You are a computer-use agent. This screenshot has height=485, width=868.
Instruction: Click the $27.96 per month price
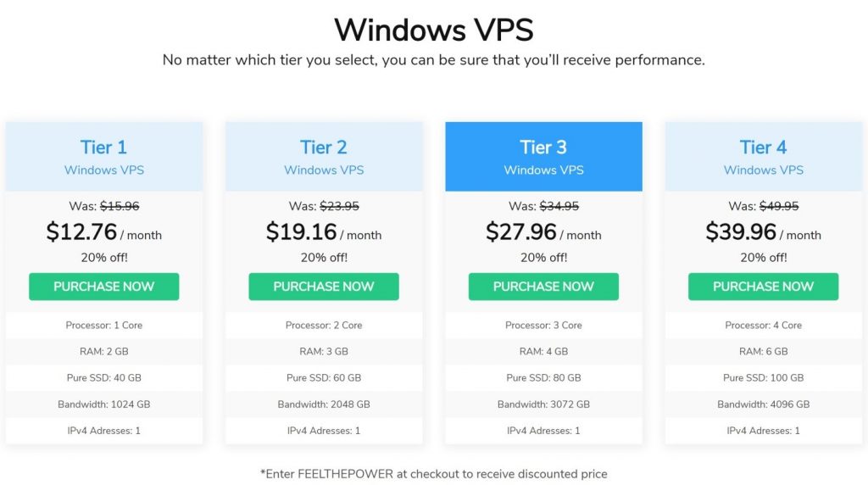tap(543, 232)
